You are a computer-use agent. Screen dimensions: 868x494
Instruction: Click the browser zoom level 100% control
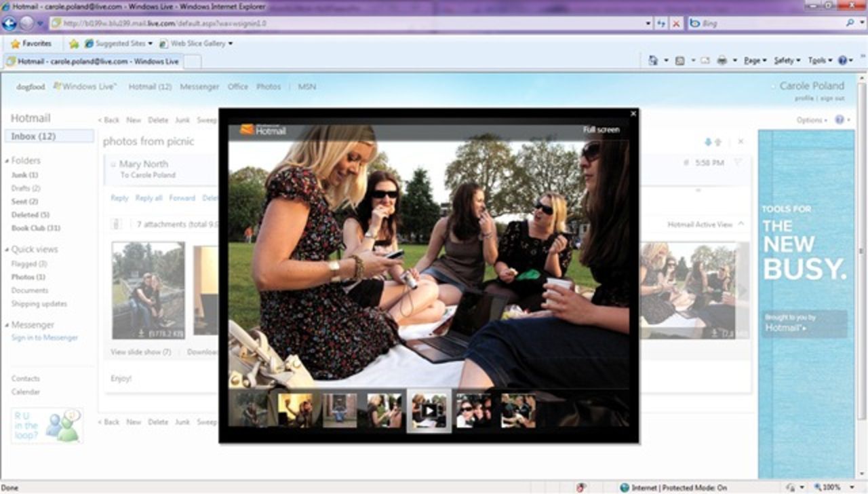coord(831,487)
